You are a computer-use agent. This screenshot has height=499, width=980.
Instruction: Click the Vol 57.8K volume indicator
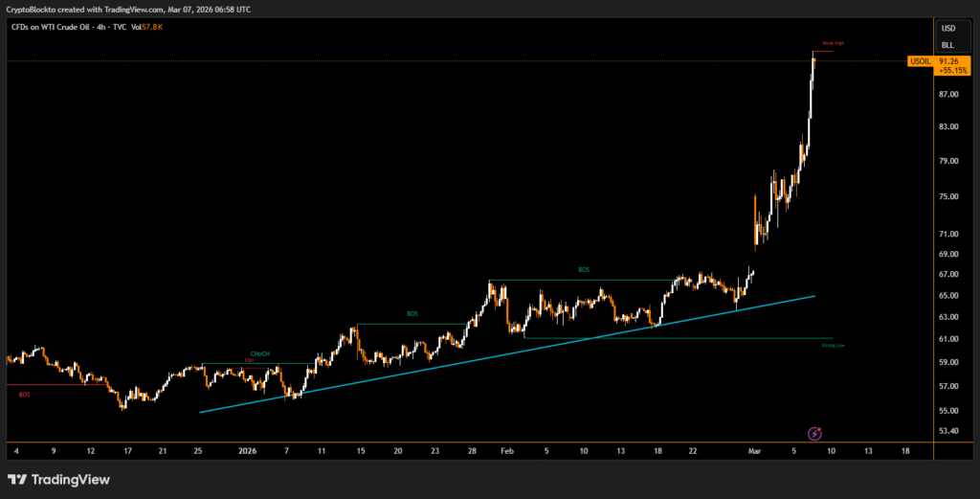pos(148,29)
